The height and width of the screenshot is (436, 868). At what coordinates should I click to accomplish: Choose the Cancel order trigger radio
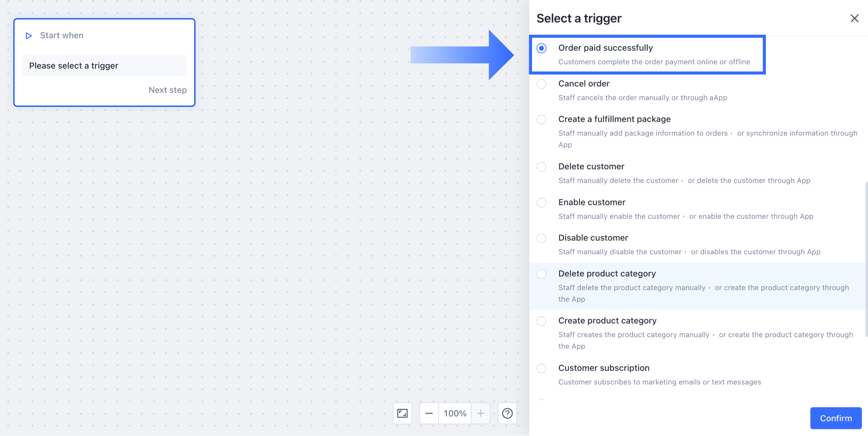tap(541, 84)
